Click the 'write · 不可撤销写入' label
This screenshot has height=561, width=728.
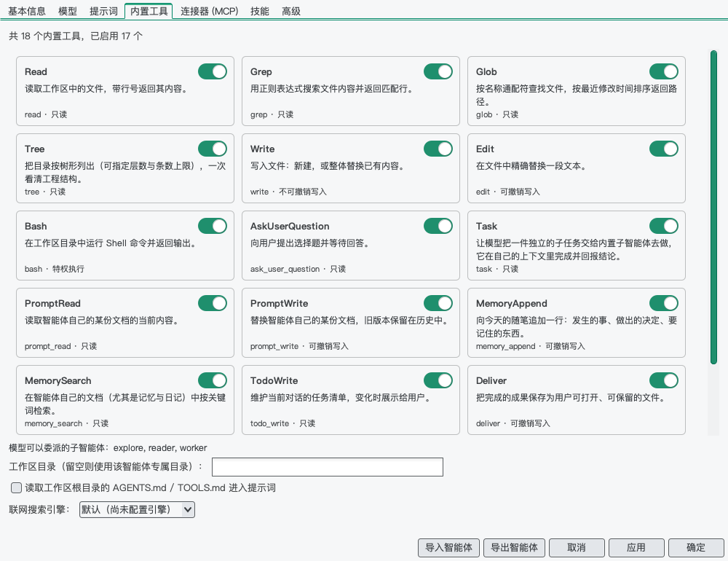coord(288,192)
